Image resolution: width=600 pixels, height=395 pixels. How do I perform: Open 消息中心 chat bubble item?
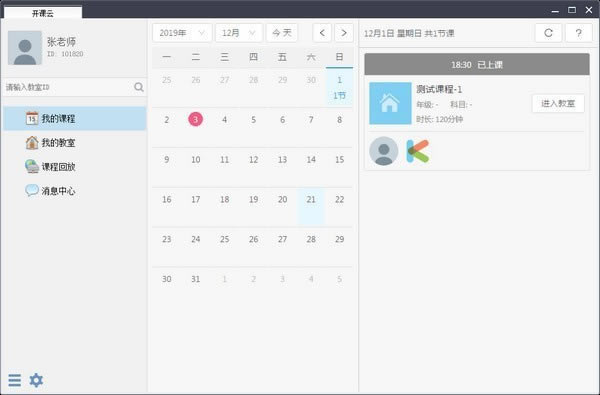coord(32,190)
